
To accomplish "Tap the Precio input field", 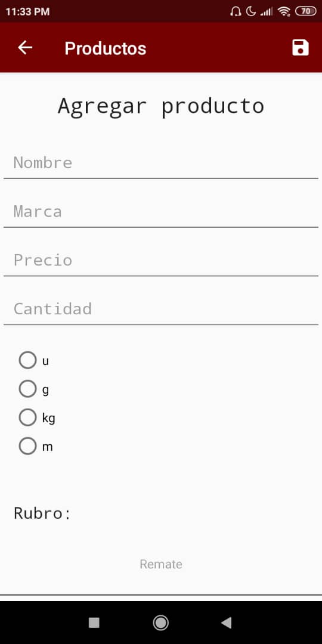I will tap(161, 260).
